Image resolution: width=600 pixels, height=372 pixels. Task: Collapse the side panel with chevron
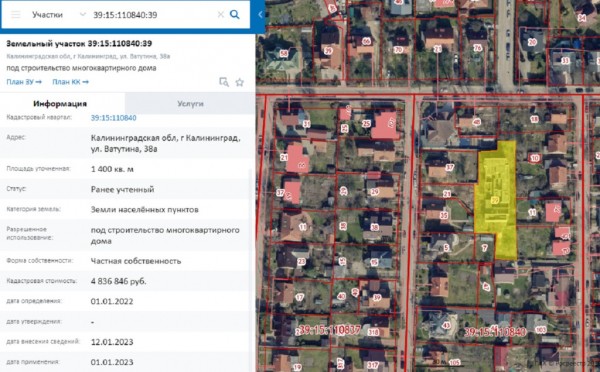tap(260, 15)
